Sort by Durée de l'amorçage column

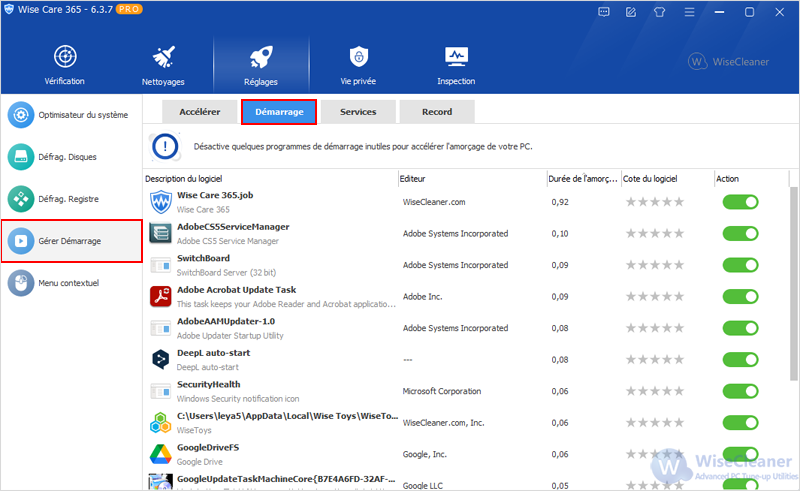pos(584,179)
